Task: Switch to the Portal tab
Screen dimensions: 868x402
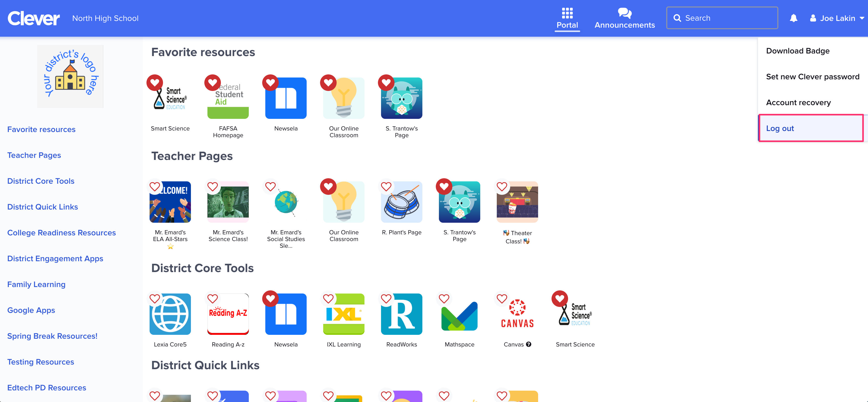Action: click(x=567, y=19)
